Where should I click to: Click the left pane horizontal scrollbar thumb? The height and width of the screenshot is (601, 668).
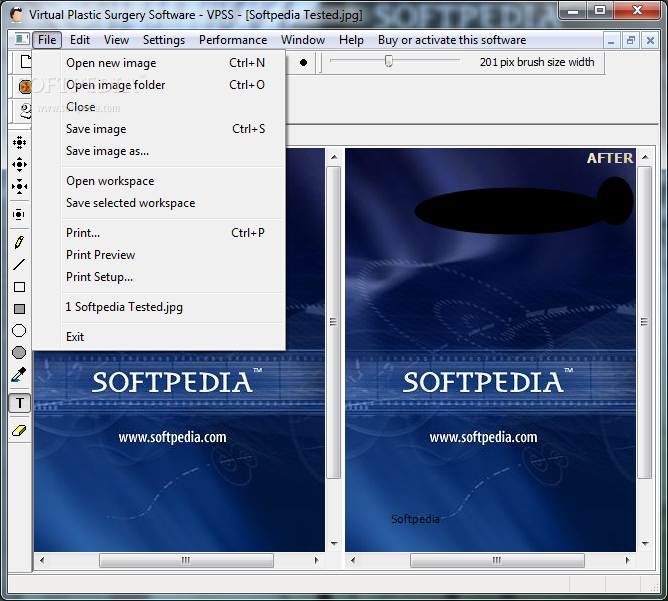point(186,561)
